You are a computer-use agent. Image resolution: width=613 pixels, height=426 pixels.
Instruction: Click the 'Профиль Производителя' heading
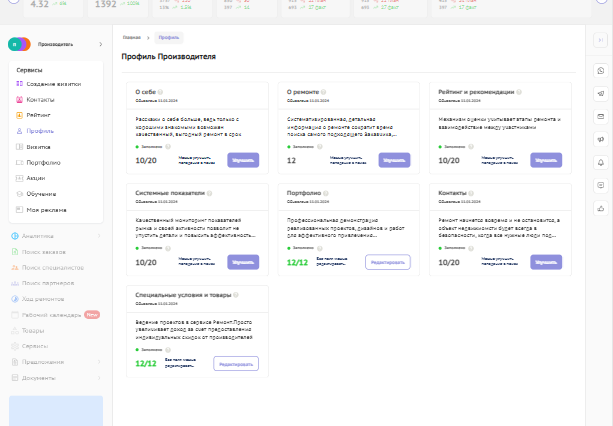[x=168, y=57]
